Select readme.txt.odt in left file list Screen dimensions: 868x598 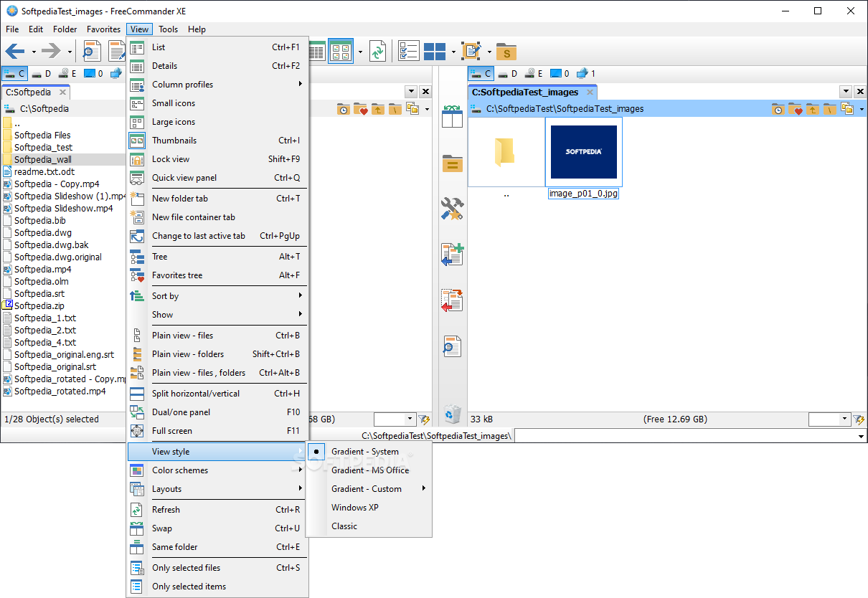click(44, 171)
